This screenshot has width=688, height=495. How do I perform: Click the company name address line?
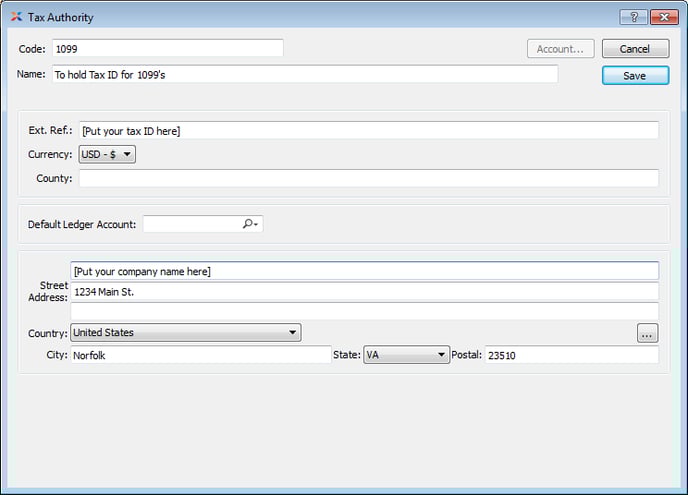coord(364,271)
